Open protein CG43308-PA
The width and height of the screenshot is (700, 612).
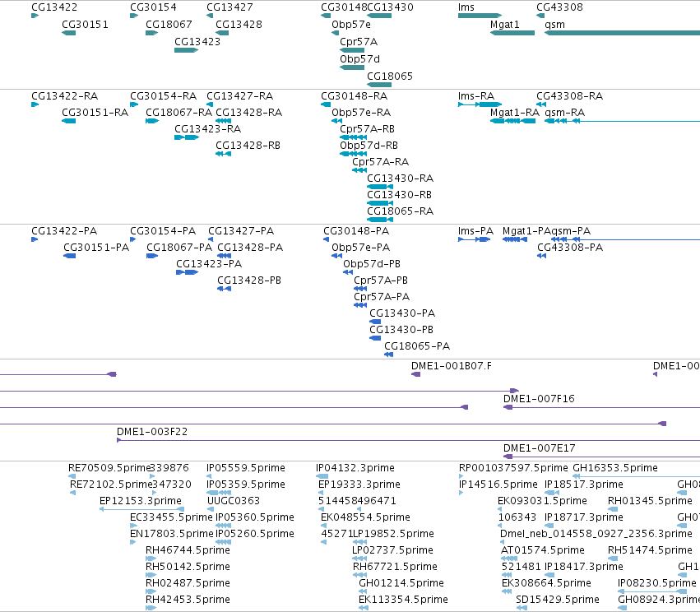click(541, 256)
